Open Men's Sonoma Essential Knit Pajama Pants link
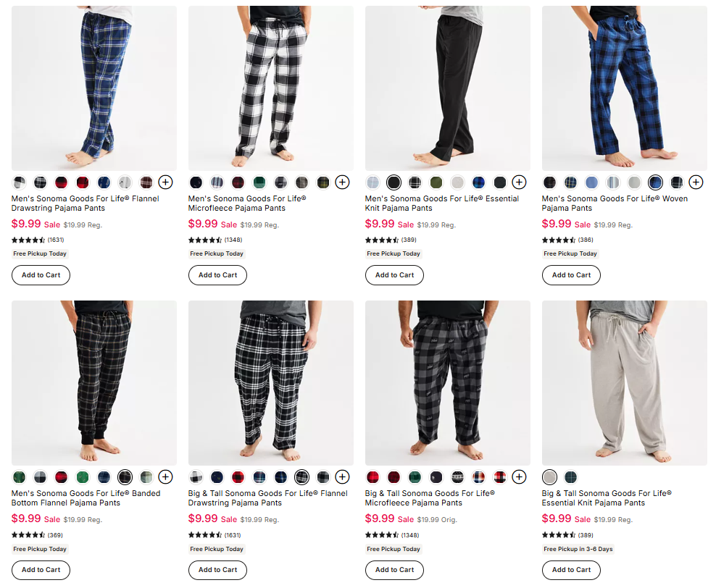 coord(441,203)
